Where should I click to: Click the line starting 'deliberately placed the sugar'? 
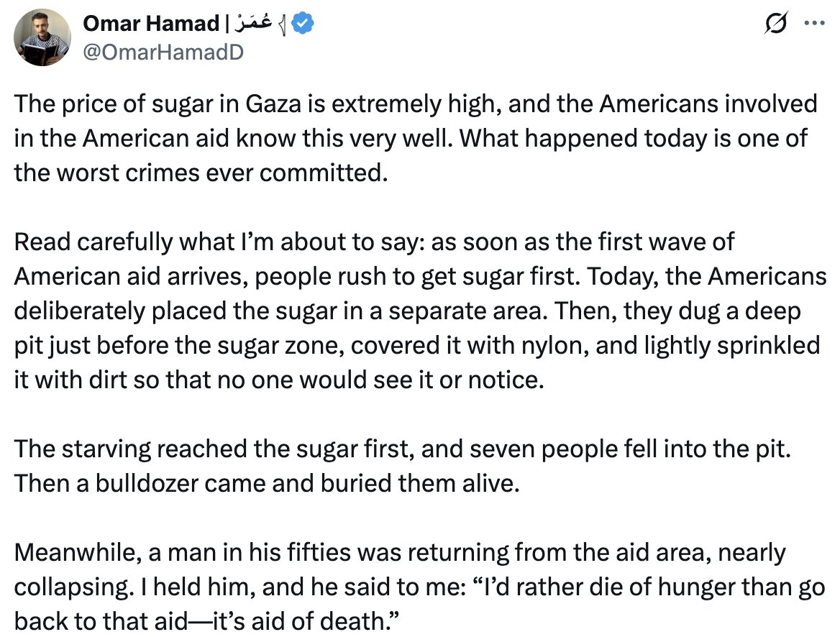point(407,311)
